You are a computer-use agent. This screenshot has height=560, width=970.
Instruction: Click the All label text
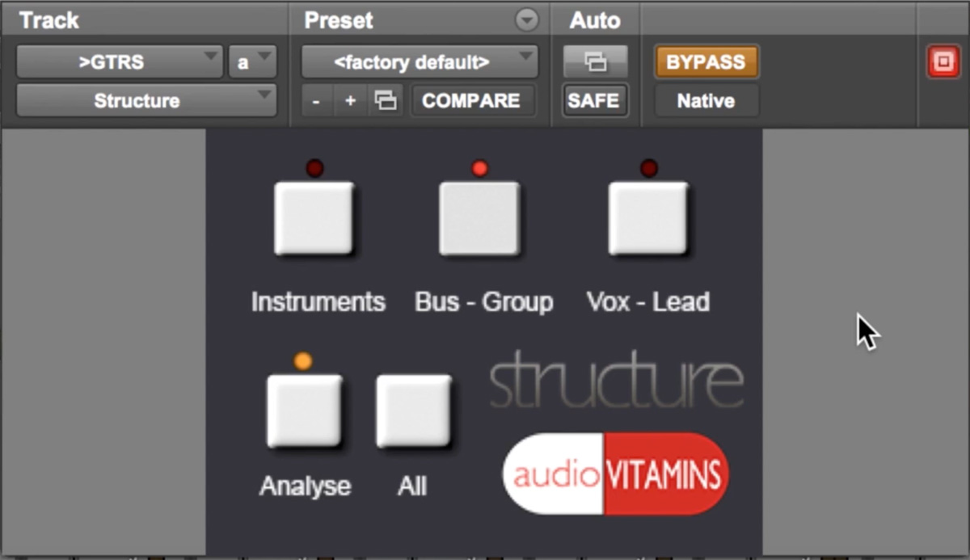[x=411, y=486]
